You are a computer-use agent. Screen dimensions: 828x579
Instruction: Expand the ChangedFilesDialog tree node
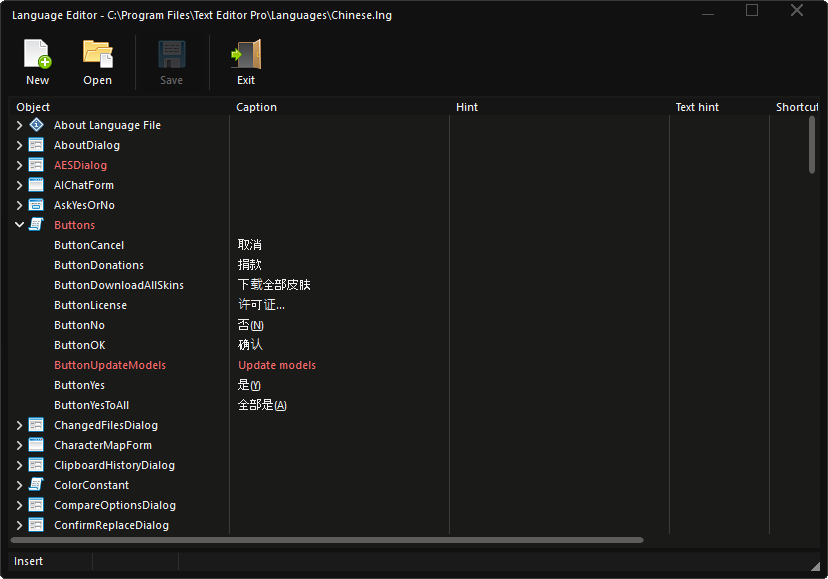coord(19,425)
